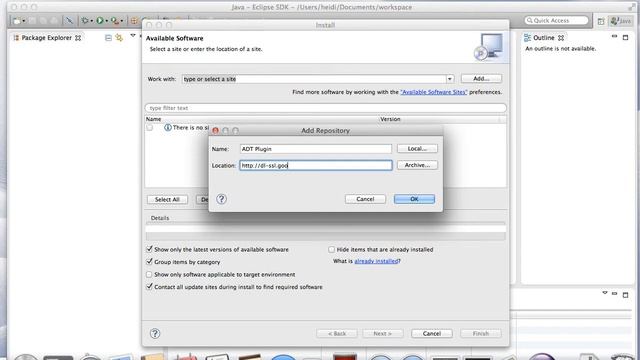Screen dimensions: 640x360
Task: Enable Show only software applicable to target environment
Action: click(149, 274)
